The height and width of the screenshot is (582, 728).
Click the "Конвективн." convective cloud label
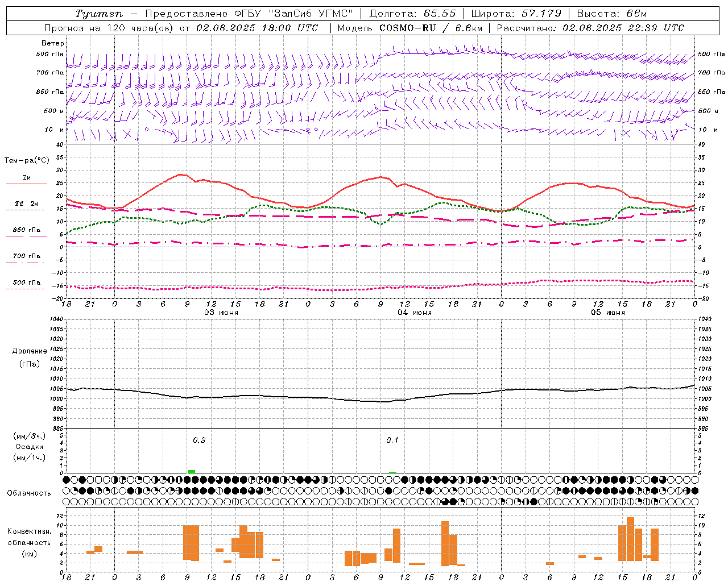(30, 531)
